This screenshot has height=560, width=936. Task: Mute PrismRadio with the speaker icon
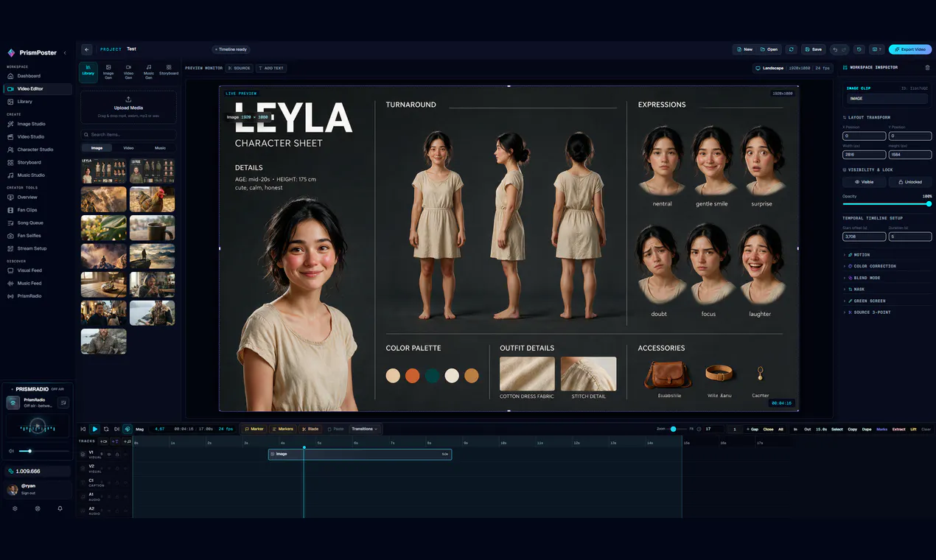tap(11, 451)
